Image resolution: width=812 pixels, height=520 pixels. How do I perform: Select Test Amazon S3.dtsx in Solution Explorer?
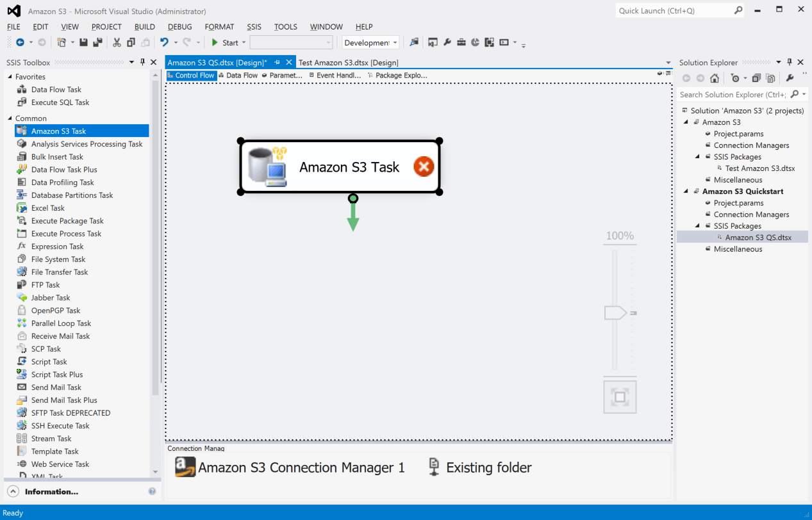[x=759, y=168]
